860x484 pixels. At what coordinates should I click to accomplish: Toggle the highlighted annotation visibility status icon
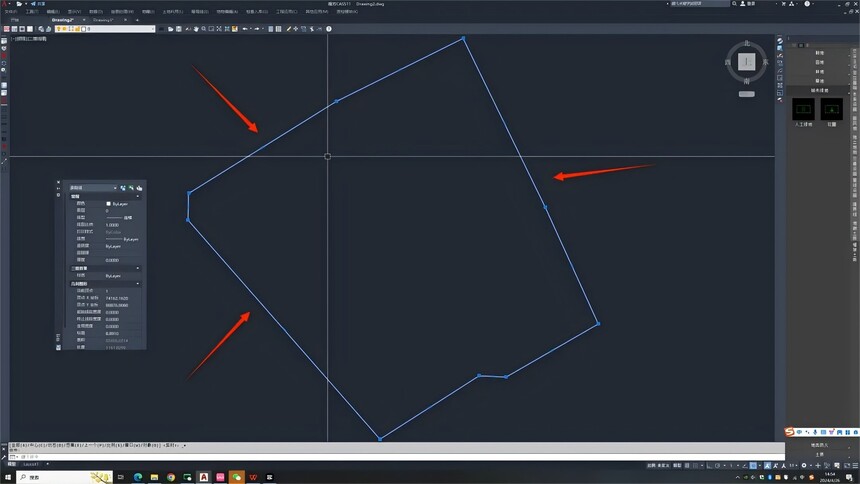tap(767, 465)
